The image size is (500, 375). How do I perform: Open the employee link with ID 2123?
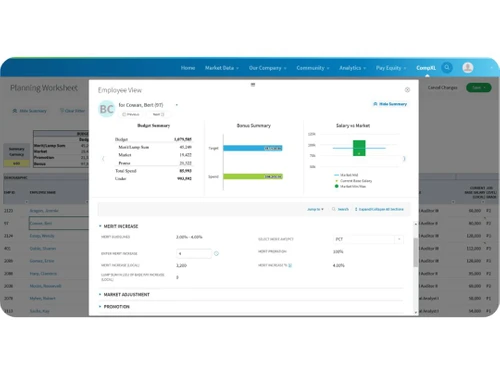click(44, 211)
